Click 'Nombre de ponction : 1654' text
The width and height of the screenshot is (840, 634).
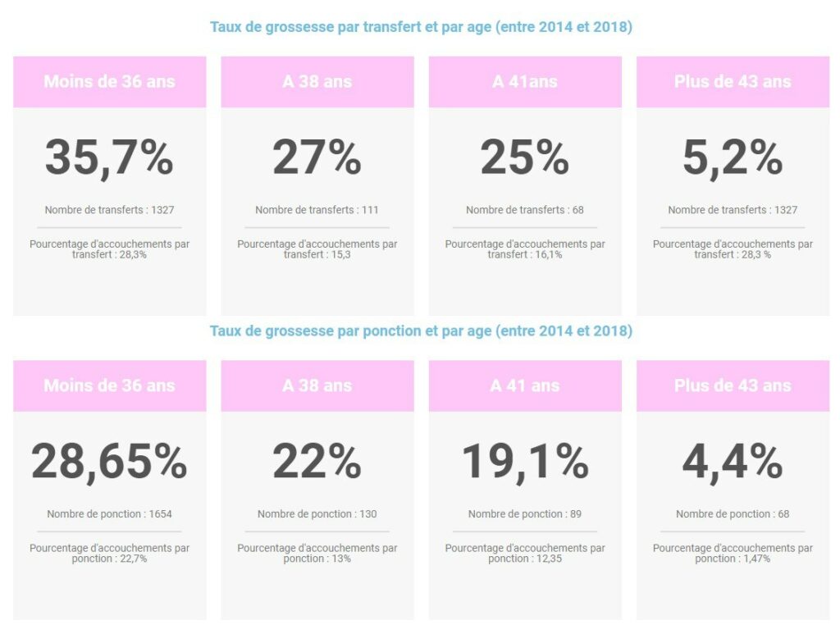[109, 514]
